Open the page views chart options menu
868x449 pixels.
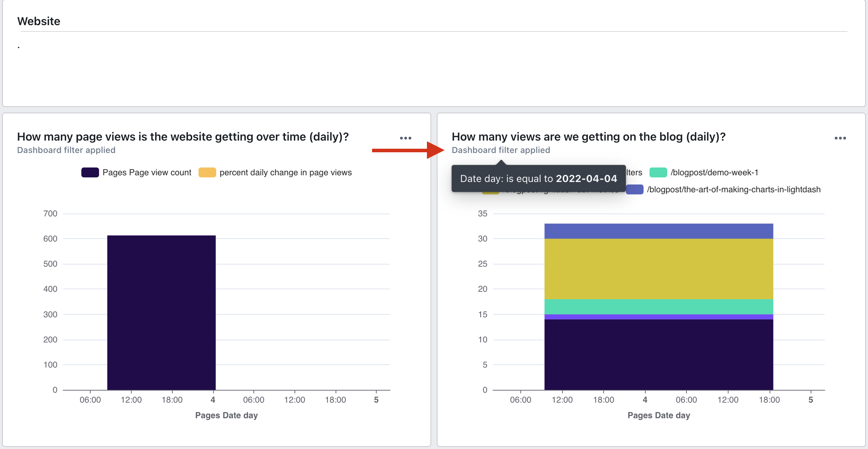[x=405, y=138]
